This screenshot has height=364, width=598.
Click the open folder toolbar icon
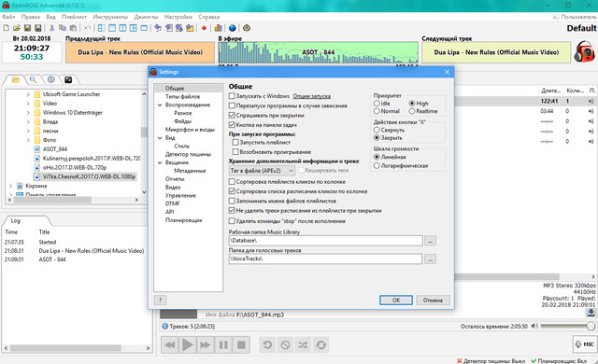pyautogui.click(x=17, y=28)
